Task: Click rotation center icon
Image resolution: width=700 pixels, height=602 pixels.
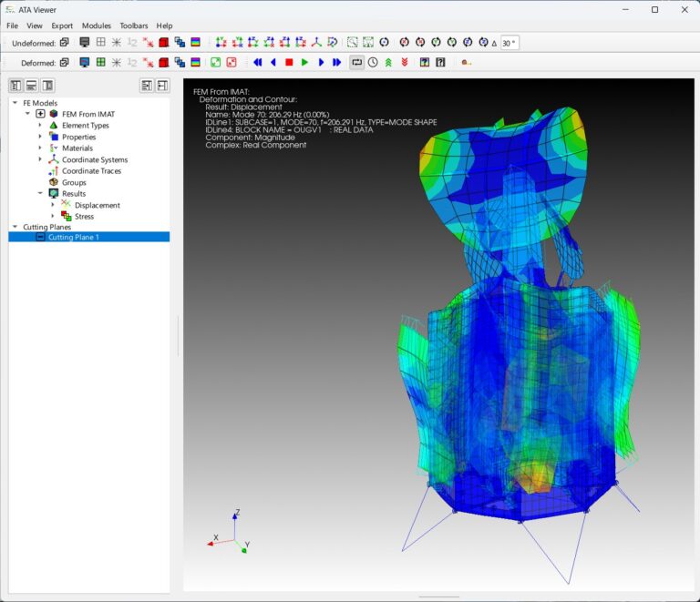Action: (384, 43)
